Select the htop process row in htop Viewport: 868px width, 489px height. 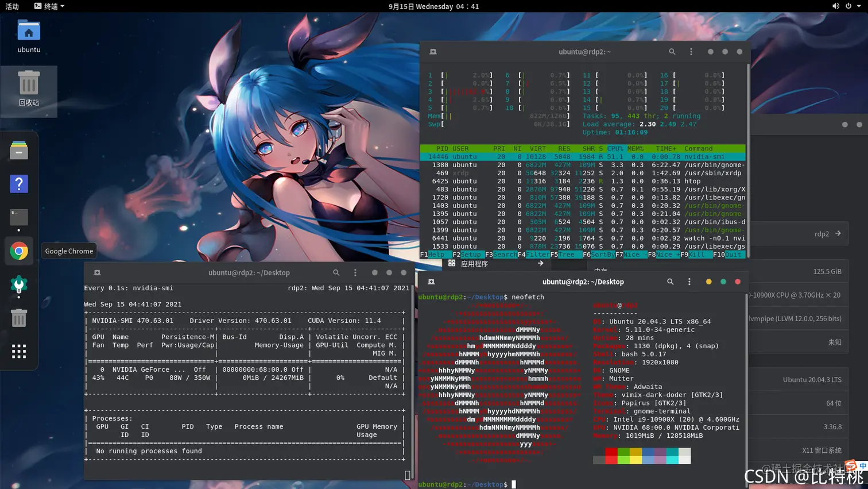pyautogui.click(x=583, y=181)
